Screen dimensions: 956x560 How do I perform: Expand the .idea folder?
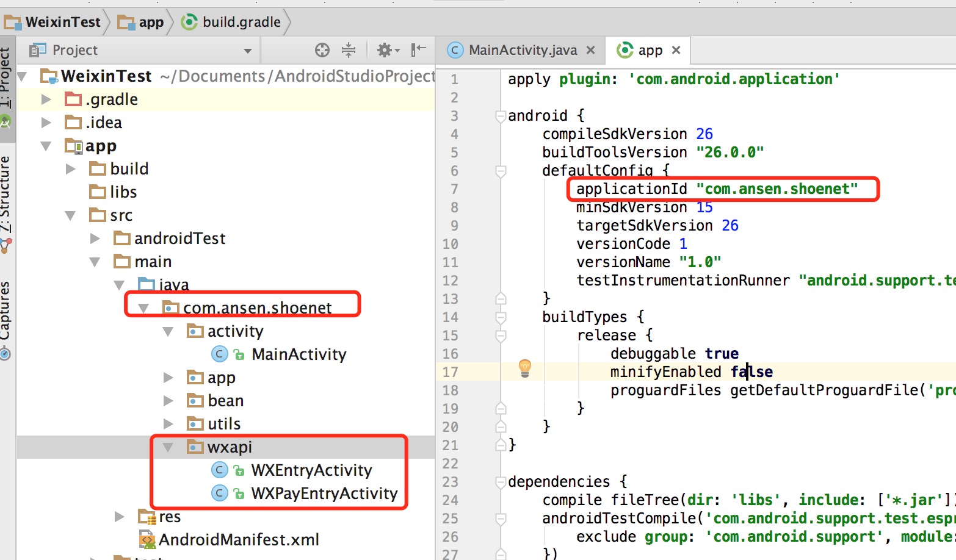(x=46, y=123)
